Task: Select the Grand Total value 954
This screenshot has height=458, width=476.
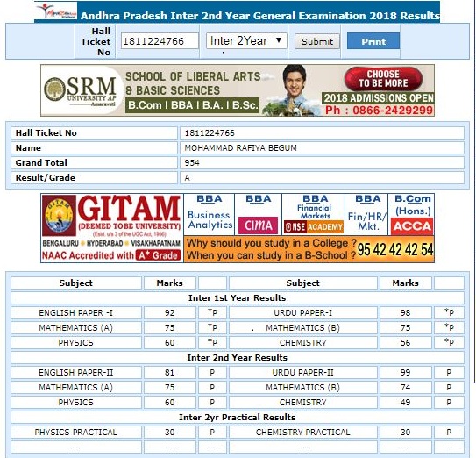Action: click(x=192, y=163)
